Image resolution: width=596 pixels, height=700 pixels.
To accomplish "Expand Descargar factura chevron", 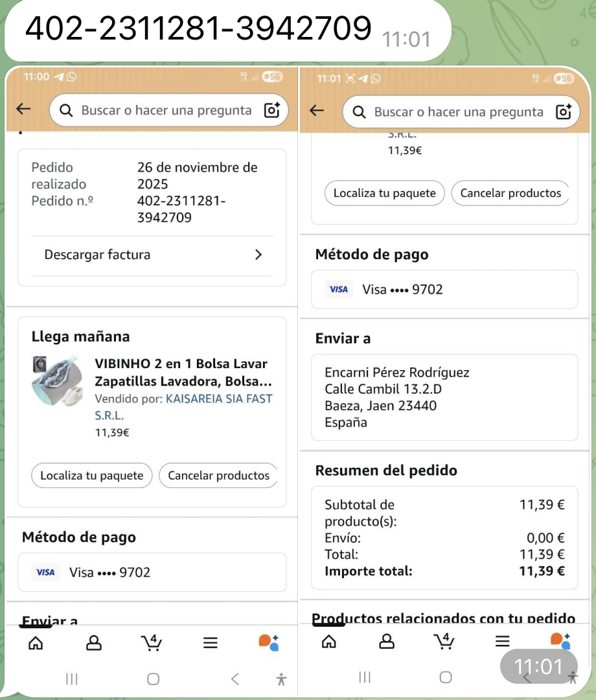I will [x=258, y=255].
